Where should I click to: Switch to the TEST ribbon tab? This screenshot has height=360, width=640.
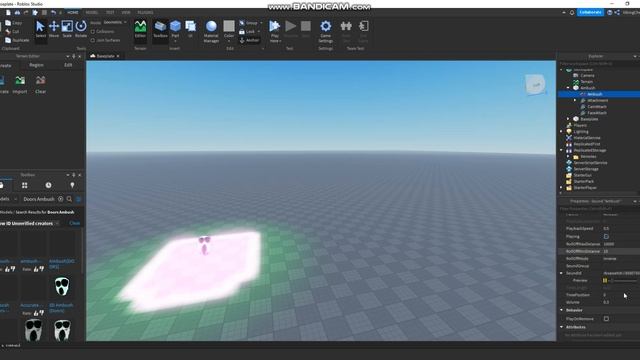(x=110, y=13)
